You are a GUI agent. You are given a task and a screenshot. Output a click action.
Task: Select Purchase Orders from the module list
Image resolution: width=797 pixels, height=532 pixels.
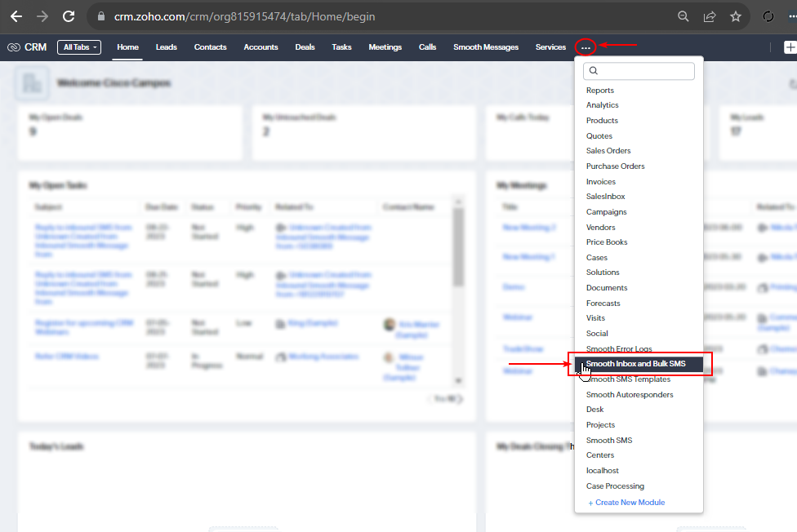click(x=615, y=166)
